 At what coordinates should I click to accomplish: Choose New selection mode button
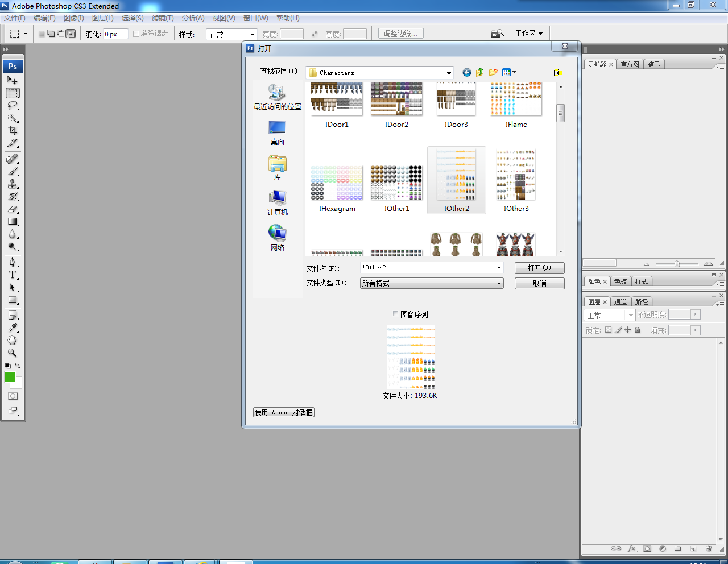click(x=42, y=34)
